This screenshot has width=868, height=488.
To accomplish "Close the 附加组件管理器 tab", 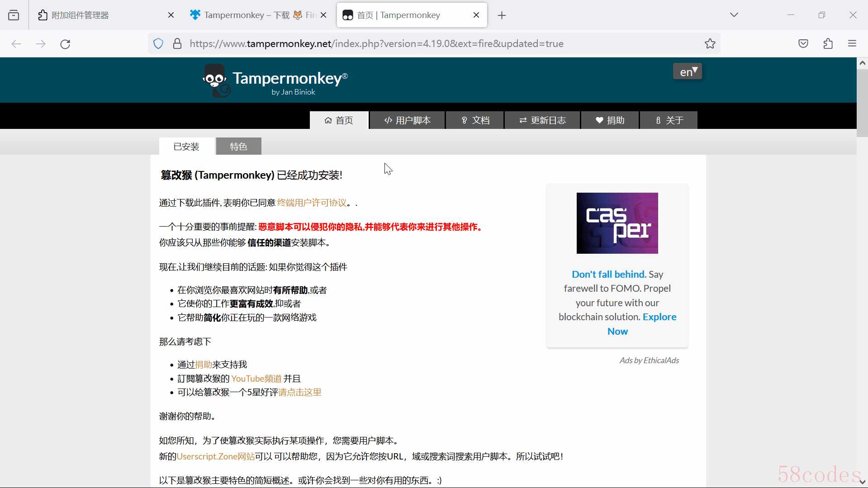I will pyautogui.click(x=171, y=15).
